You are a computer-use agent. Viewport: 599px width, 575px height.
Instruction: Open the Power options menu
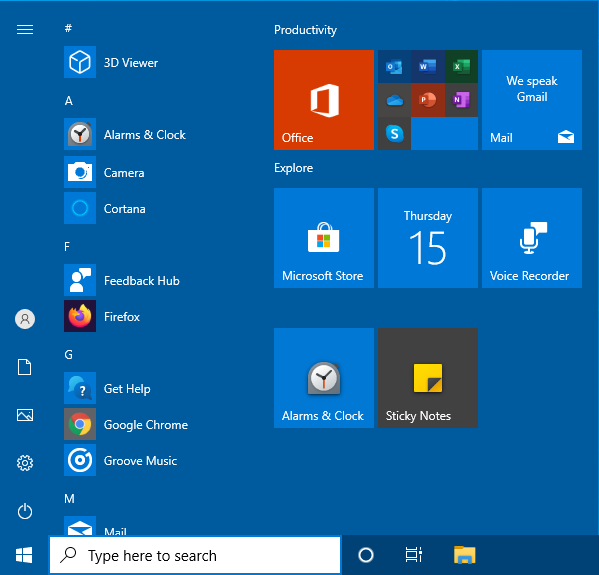click(25, 511)
